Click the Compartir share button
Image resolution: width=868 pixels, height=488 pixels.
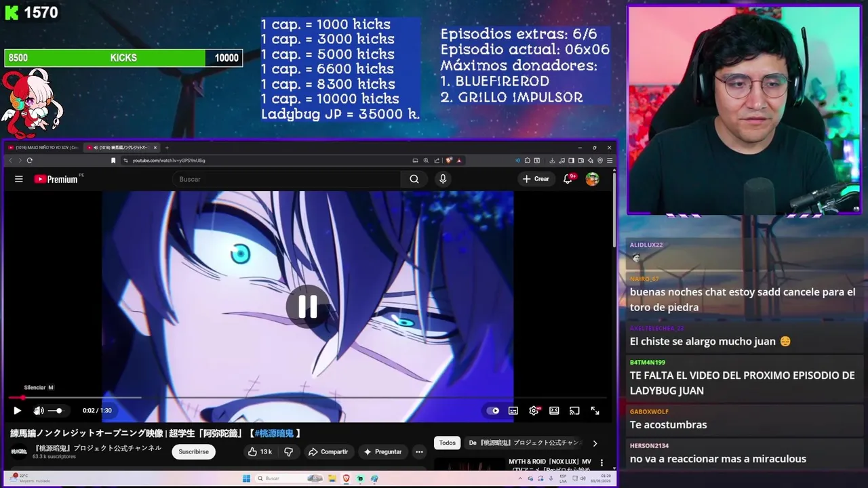coord(328,451)
